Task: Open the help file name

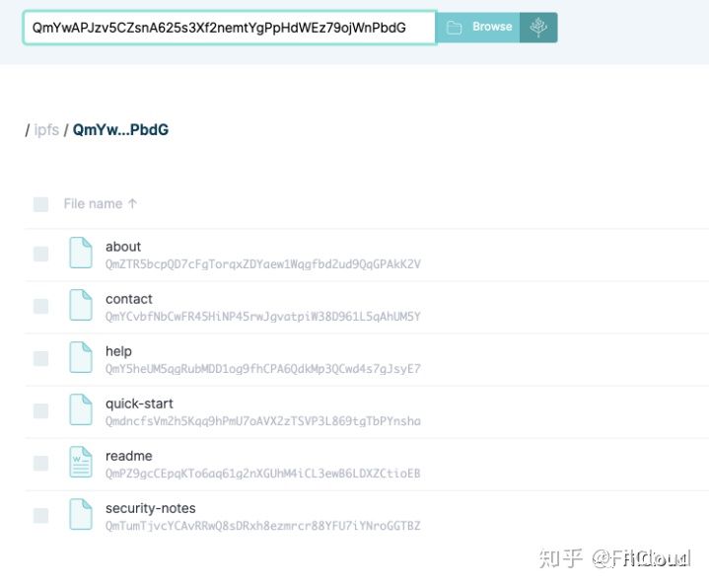Action: [x=118, y=351]
